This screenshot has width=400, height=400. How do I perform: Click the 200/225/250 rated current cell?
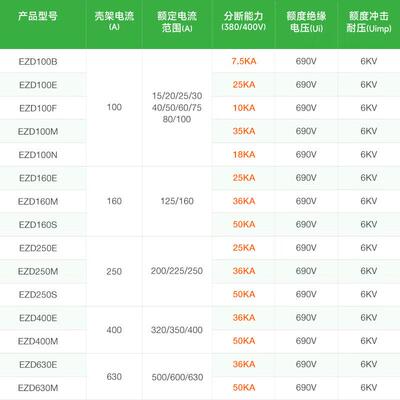point(177,271)
